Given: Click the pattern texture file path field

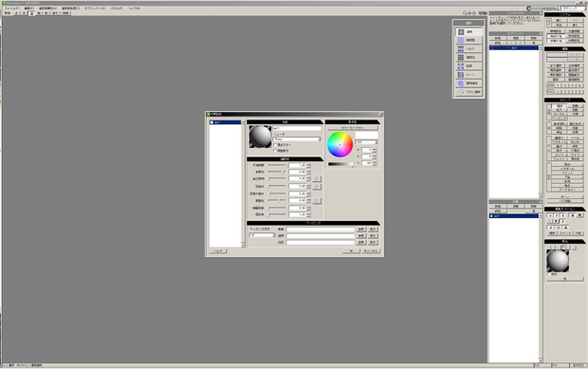Looking at the screenshot, I should click(321, 230).
